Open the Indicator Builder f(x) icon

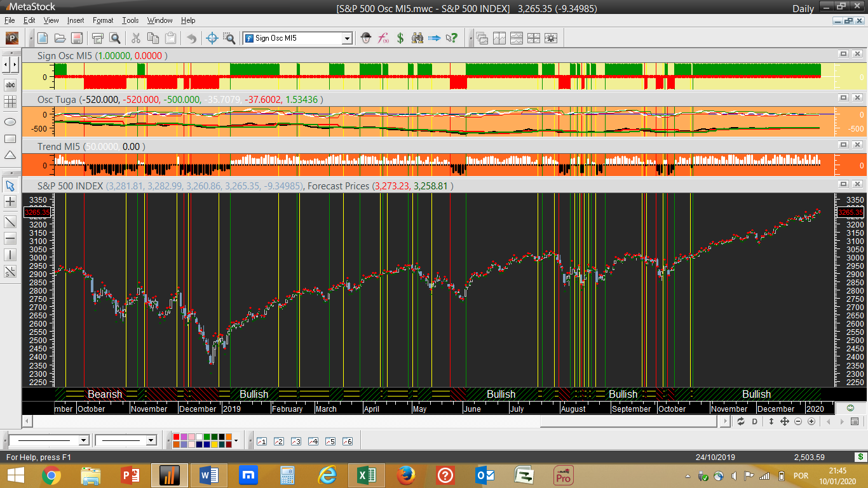[x=383, y=38]
